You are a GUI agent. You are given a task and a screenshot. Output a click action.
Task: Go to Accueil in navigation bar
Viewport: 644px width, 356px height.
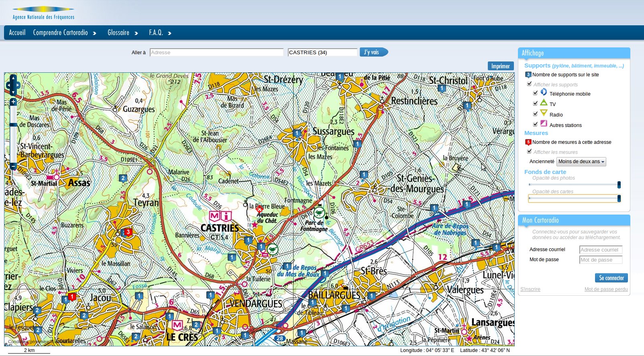click(x=17, y=33)
